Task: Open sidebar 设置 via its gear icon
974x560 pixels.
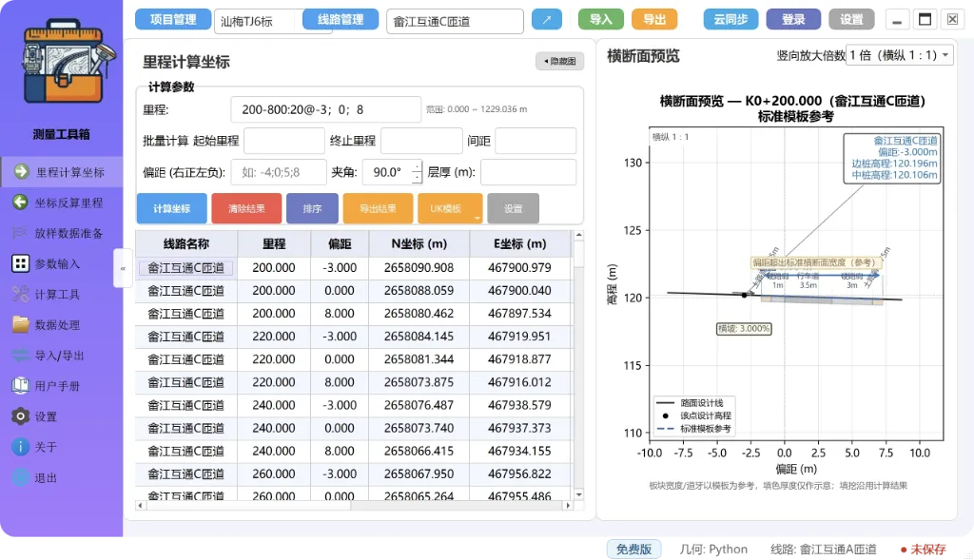Action: pos(21,416)
